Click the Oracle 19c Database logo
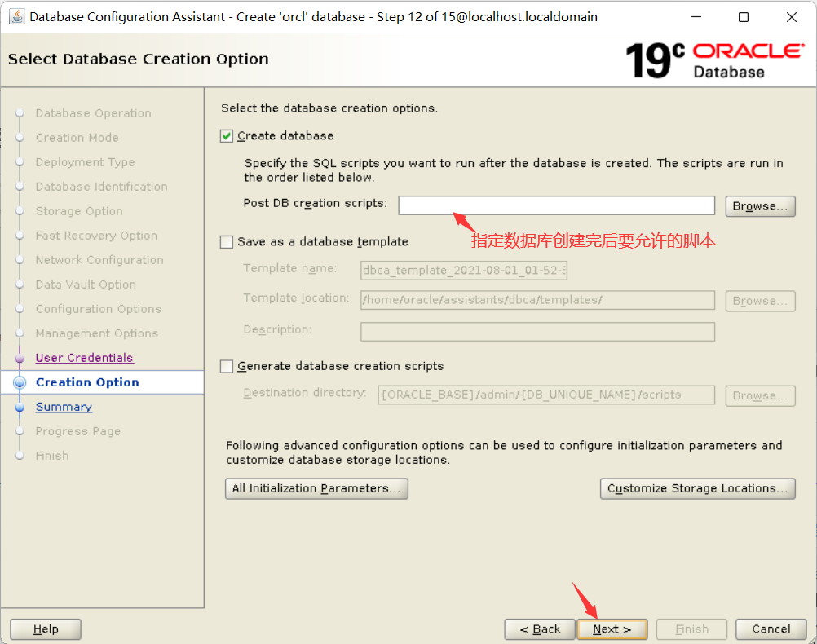Viewport: 817px width, 644px height. point(714,60)
